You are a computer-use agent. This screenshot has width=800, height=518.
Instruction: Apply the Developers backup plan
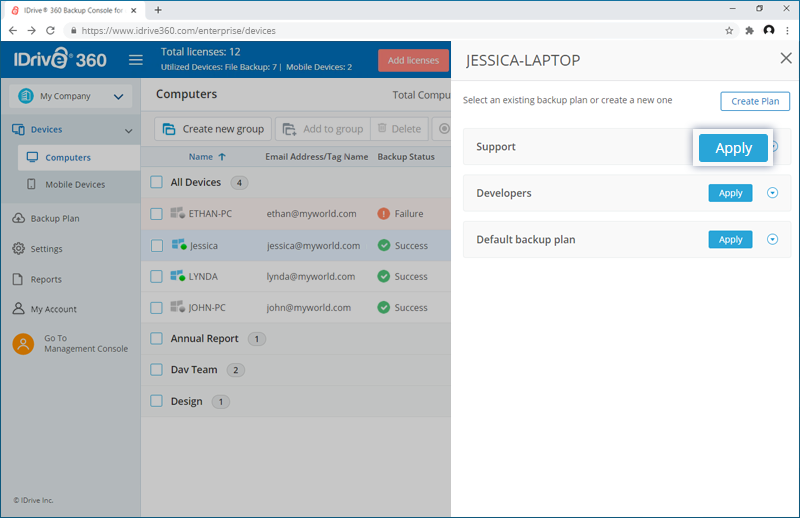730,193
